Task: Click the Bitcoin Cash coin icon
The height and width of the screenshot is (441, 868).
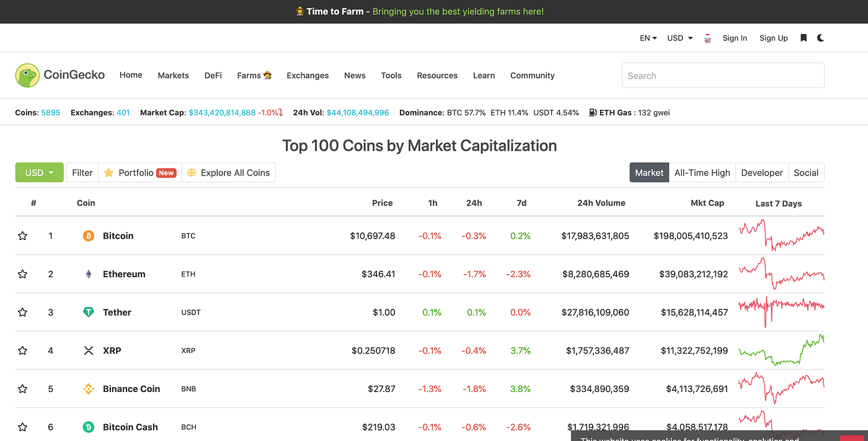Action: click(x=89, y=427)
